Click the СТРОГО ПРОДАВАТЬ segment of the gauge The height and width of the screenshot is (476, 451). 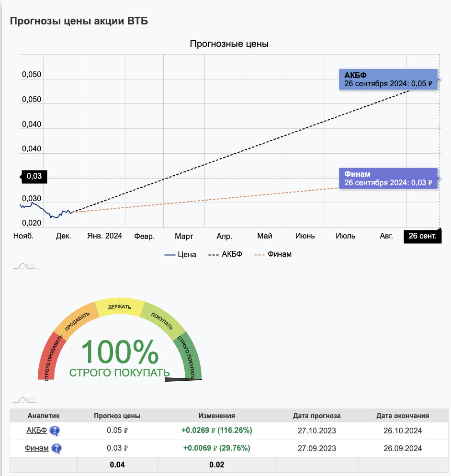click(50, 357)
